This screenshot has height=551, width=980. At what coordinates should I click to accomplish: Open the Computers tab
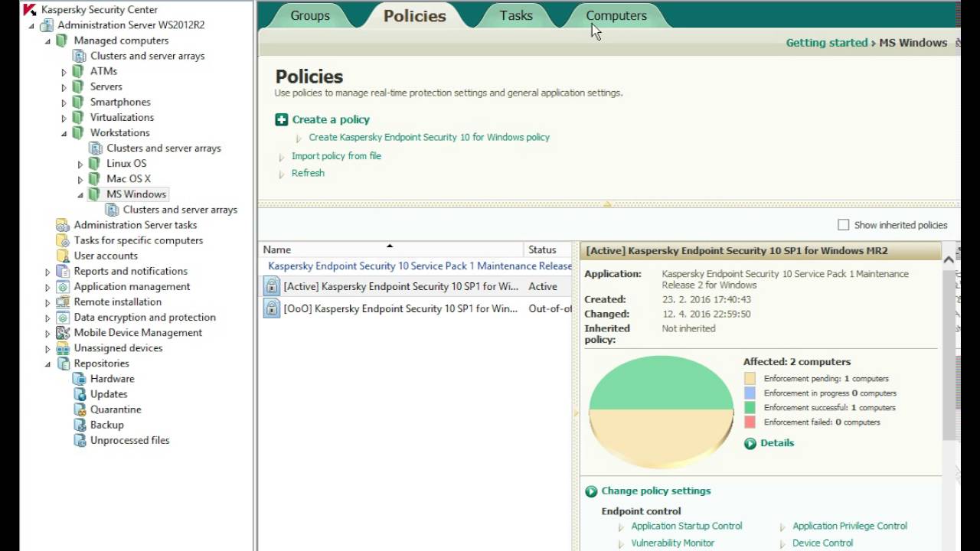616,15
